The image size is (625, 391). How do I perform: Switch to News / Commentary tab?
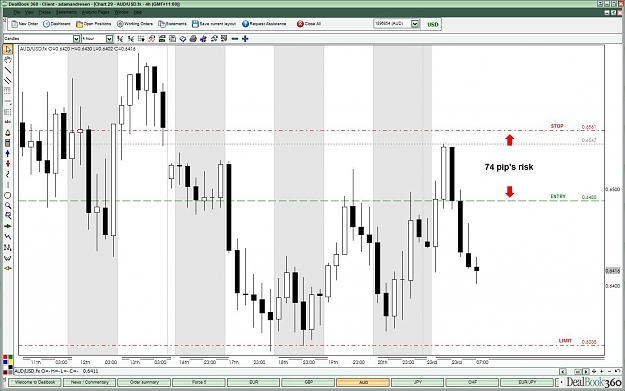(x=89, y=383)
